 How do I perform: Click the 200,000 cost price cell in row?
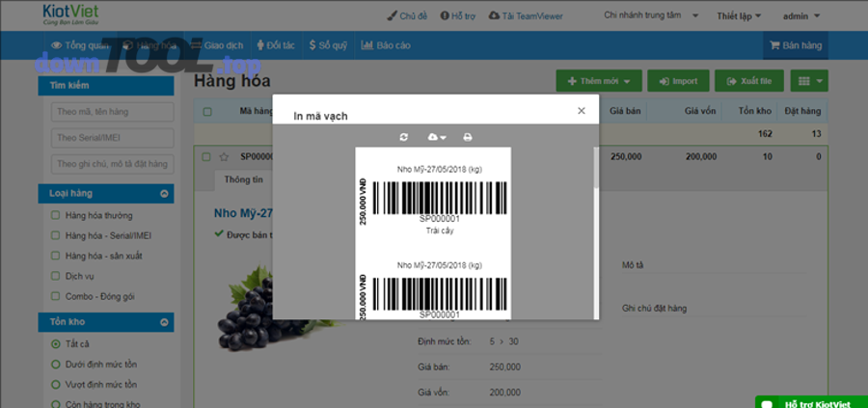coord(701,156)
